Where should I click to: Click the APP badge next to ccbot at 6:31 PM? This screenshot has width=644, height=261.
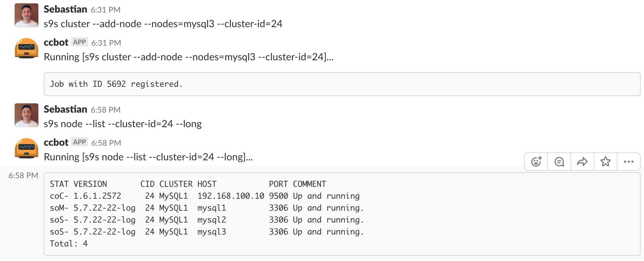tap(80, 42)
